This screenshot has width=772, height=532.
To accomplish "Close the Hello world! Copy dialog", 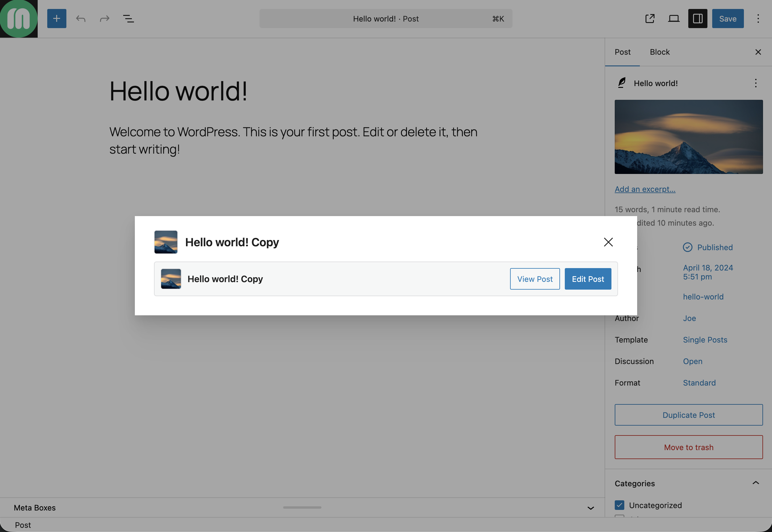I will pos(608,242).
